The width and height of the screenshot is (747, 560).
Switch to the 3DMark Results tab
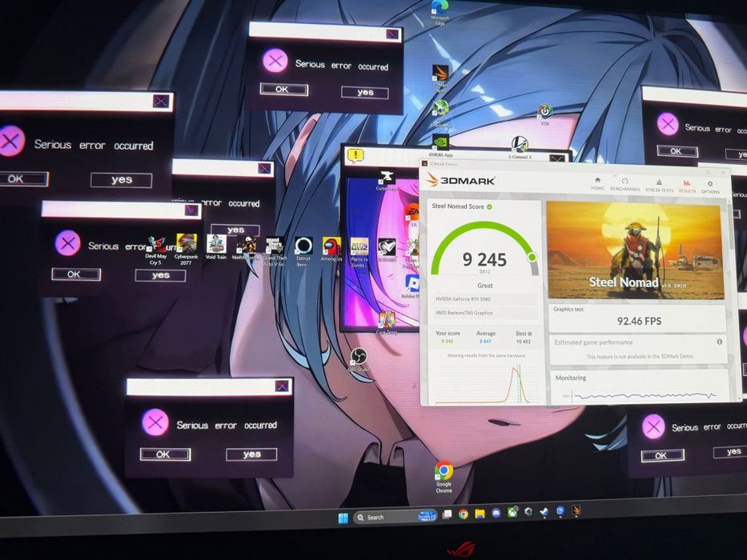pyautogui.click(x=687, y=186)
